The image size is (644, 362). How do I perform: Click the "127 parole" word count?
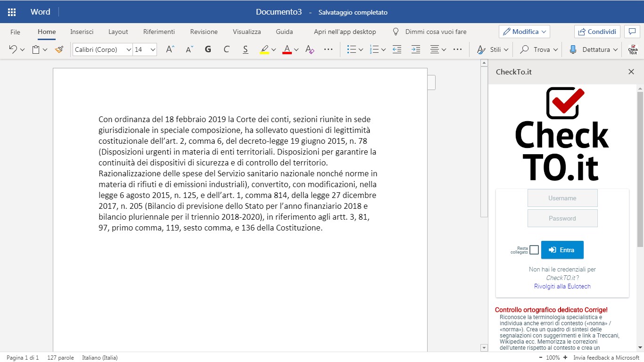(60, 358)
